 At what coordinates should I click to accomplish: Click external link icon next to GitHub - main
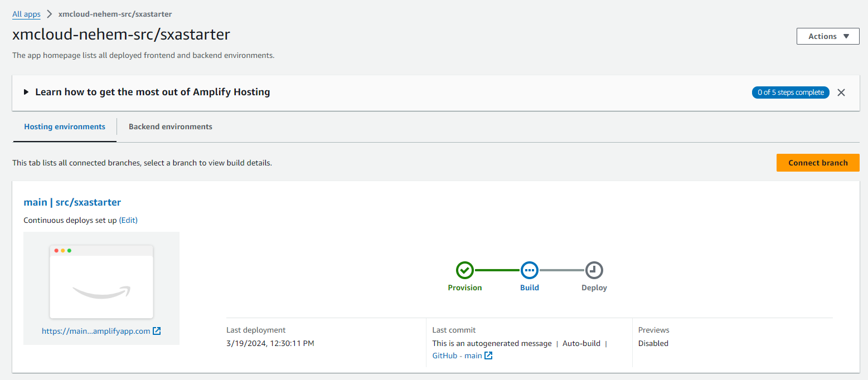coord(488,355)
